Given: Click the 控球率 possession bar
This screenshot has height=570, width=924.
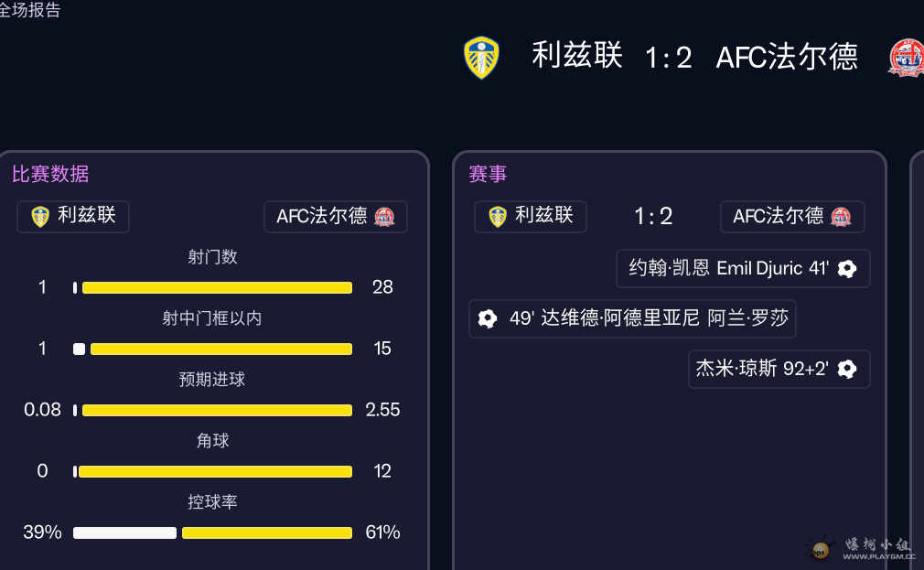Looking at the screenshot, I should pos(212,532).
